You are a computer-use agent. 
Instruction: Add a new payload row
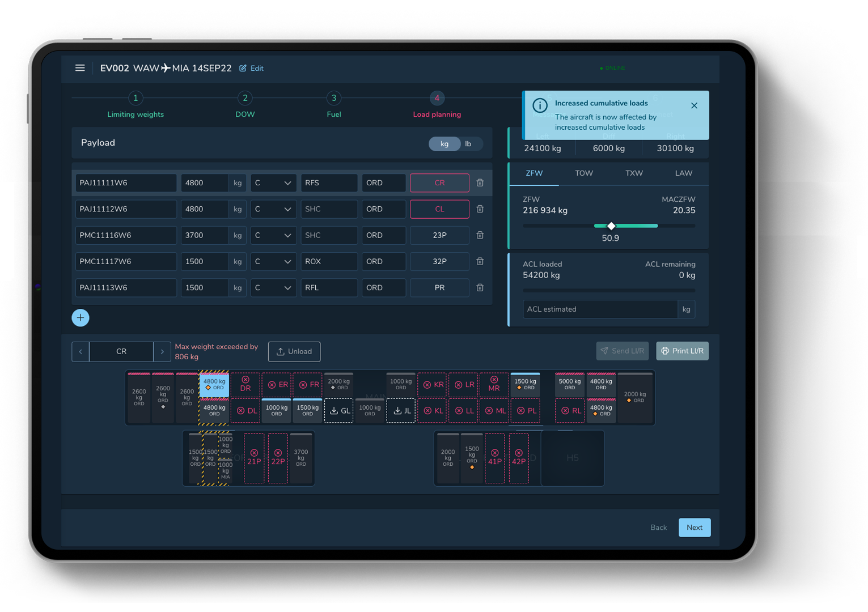(x=81, y=318)
